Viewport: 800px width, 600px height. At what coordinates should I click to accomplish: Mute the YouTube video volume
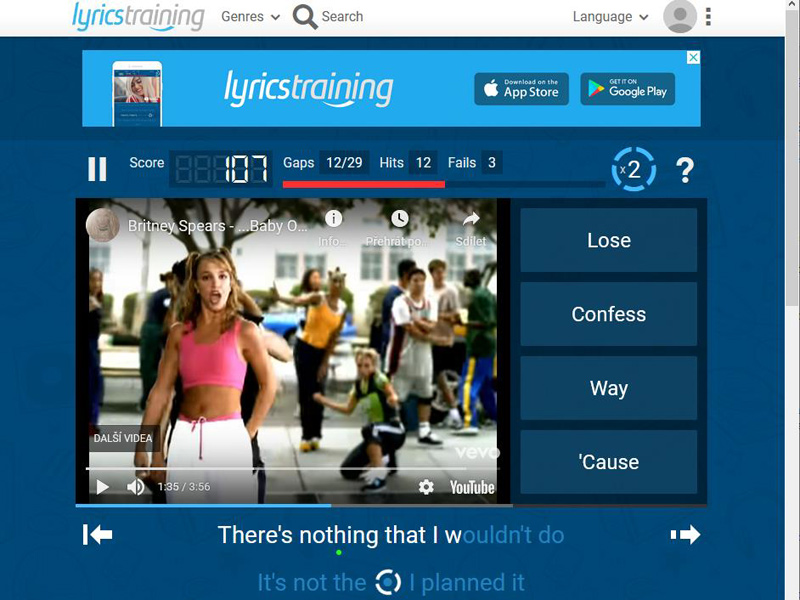[135, 487]
